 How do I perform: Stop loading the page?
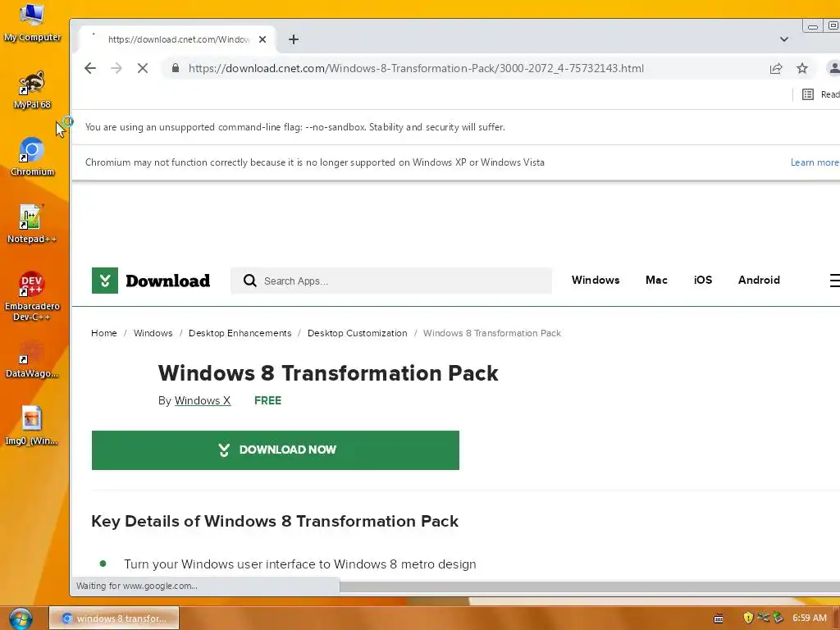pyautogui.click(x=143, y=68)
